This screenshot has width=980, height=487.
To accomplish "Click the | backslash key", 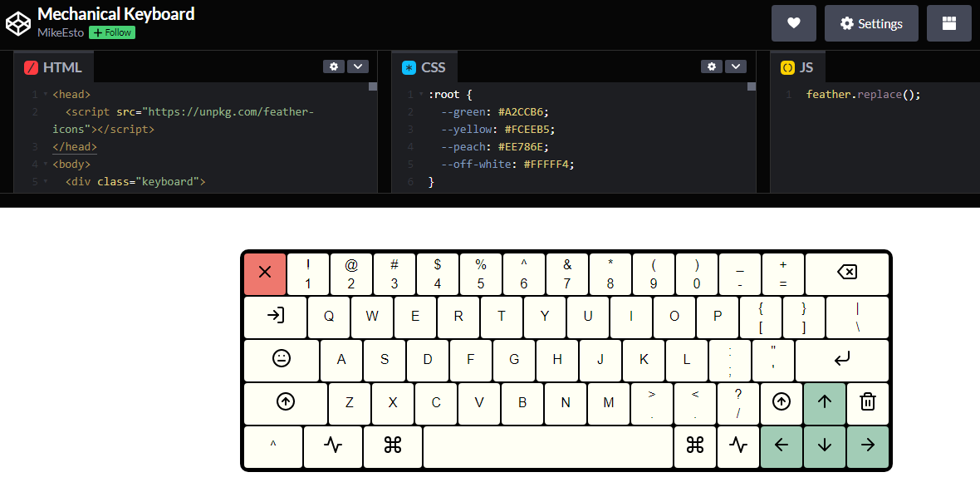I will pos(857,317).
